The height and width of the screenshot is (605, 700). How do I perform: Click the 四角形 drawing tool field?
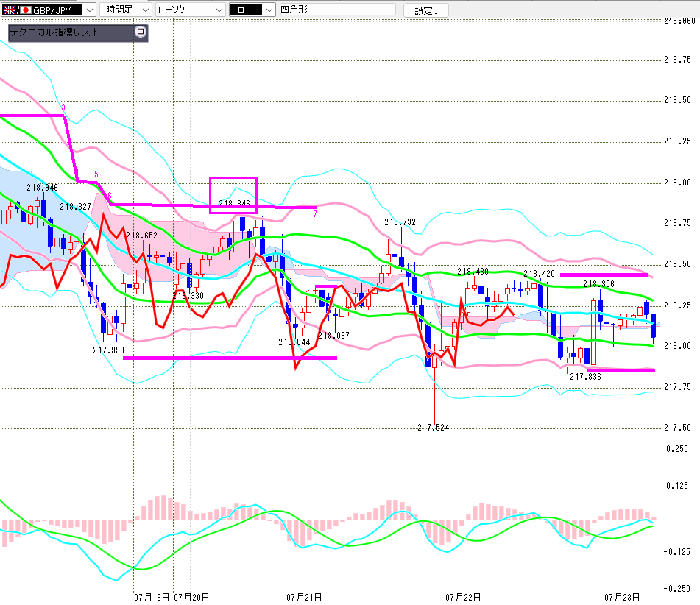tap(338, 10)
